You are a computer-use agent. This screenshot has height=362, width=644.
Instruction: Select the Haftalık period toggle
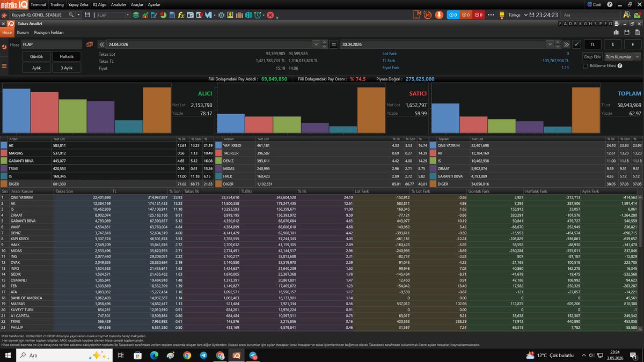(x=67, y=56)
